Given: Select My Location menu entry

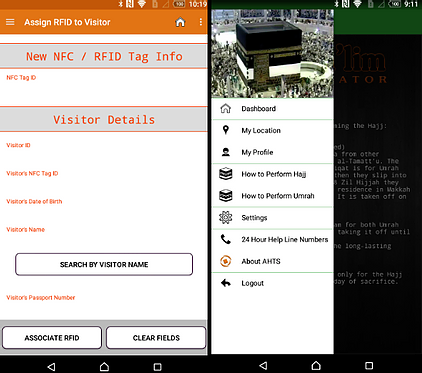Looking at the screenshot, I should point(272,130).
